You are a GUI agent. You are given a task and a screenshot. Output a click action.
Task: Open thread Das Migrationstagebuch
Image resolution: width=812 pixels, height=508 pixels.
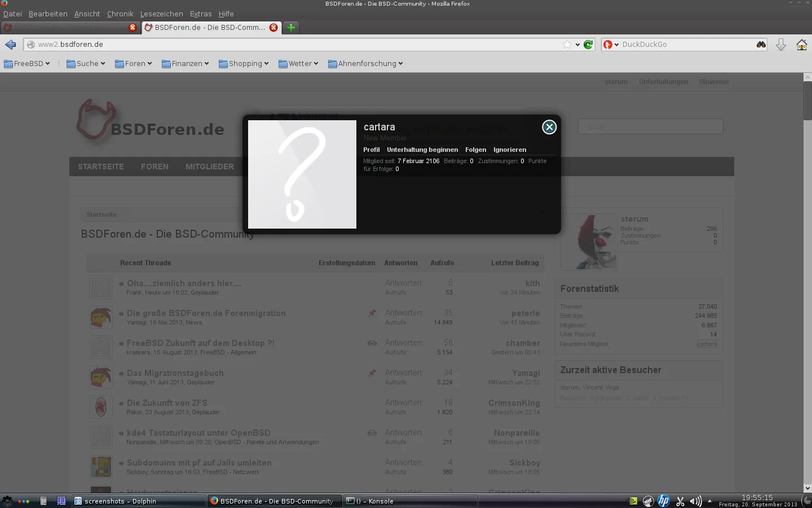(x=175, y=373)
